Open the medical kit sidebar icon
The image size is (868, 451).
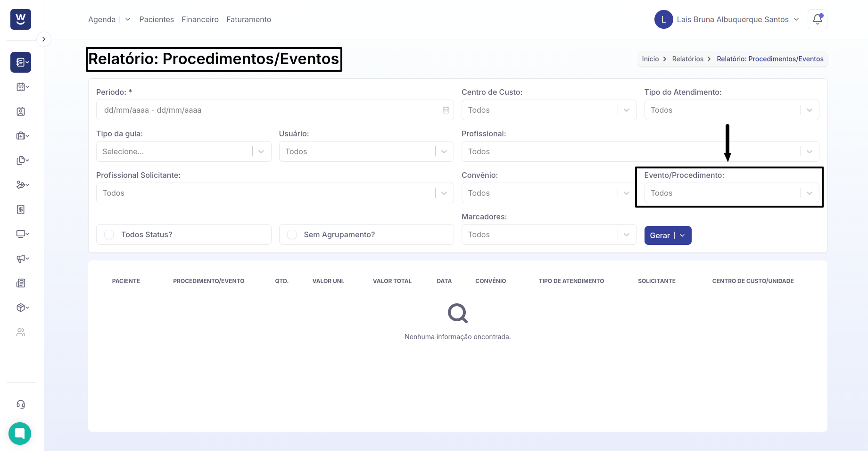[22, 136]
